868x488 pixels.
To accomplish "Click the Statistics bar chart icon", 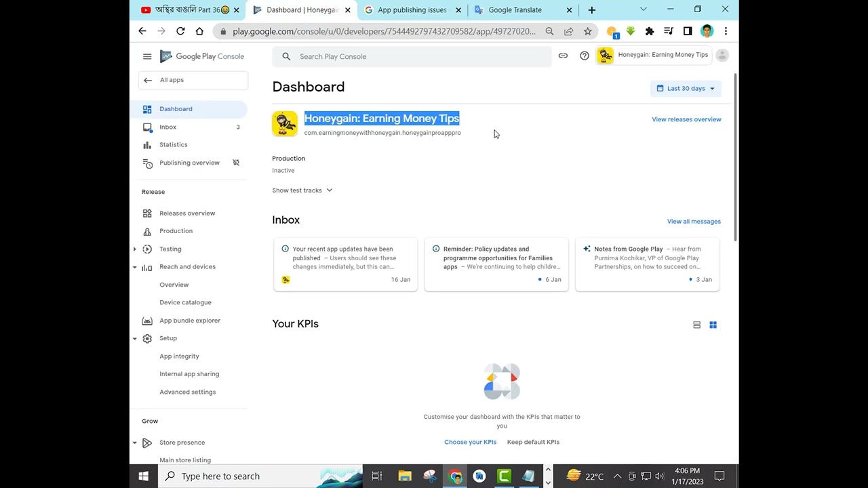I will coord(147,145).
